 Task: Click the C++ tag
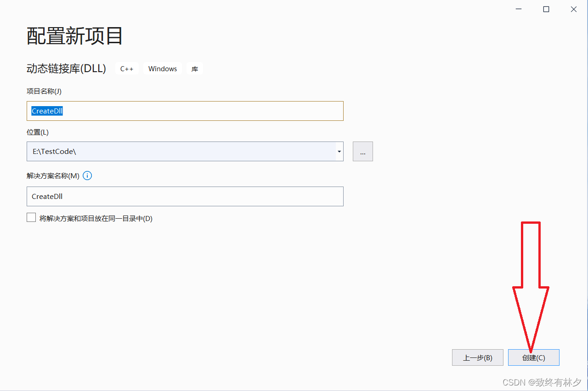[127, 69]
